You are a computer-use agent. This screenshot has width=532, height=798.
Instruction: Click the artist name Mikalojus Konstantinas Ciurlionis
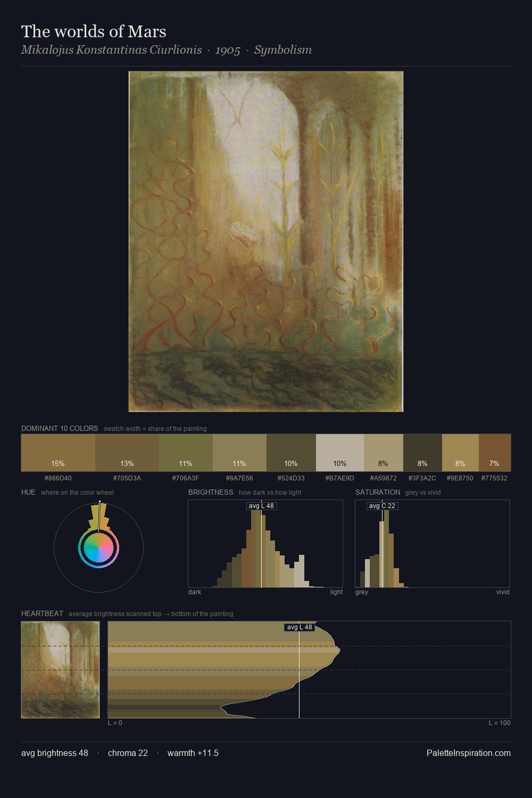pos(111,50)
